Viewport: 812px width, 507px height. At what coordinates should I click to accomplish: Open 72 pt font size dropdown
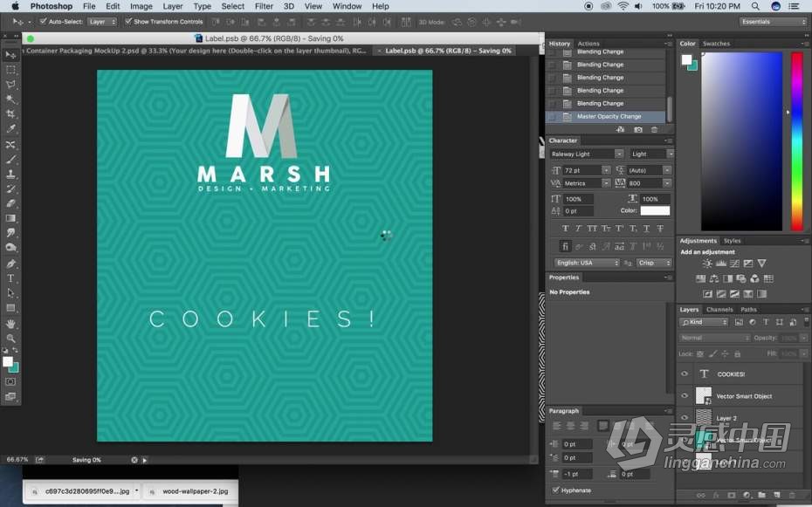tap(606, 170)
